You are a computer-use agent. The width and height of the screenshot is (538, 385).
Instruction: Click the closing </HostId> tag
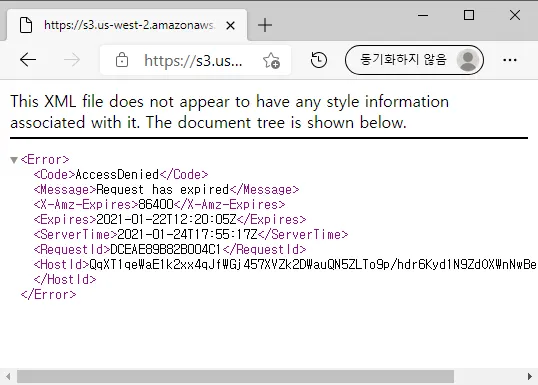(65, 280)
